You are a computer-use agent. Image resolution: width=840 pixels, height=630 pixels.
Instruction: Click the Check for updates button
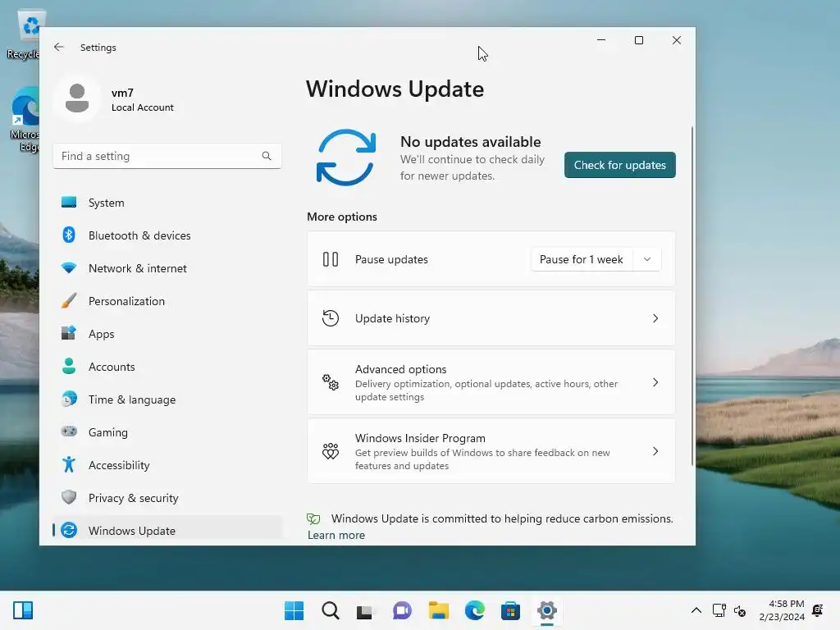[620, 165]
